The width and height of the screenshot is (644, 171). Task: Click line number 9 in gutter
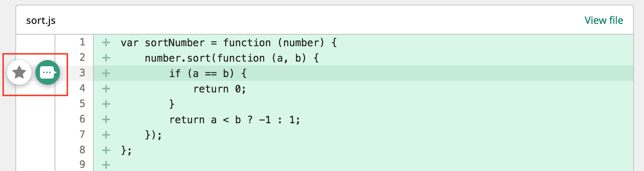pos(82,164)
